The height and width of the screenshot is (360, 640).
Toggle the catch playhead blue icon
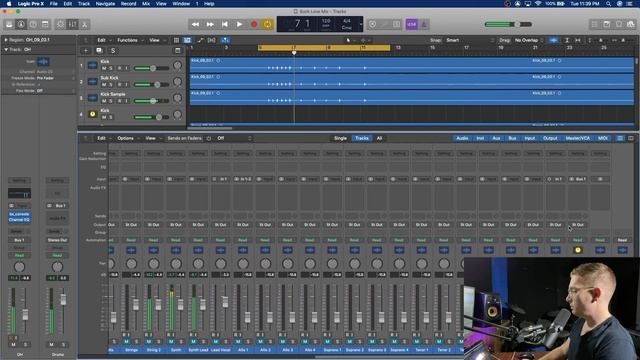tap(225, 40)
